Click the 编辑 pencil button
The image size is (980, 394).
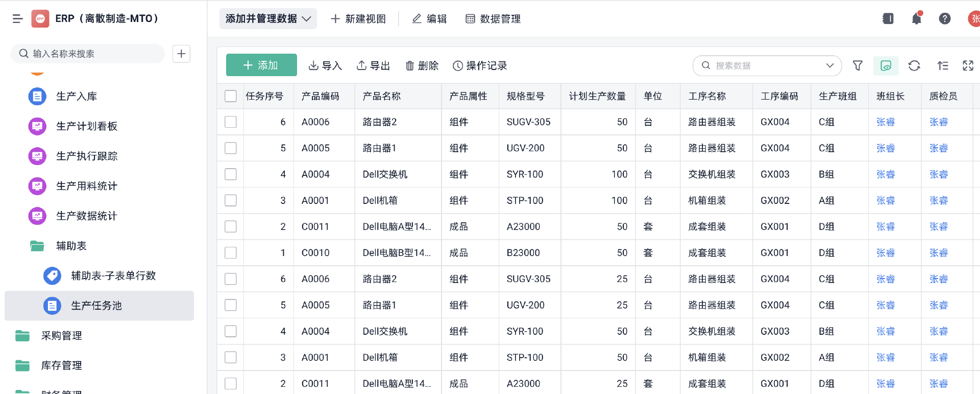tap(429, 19)
